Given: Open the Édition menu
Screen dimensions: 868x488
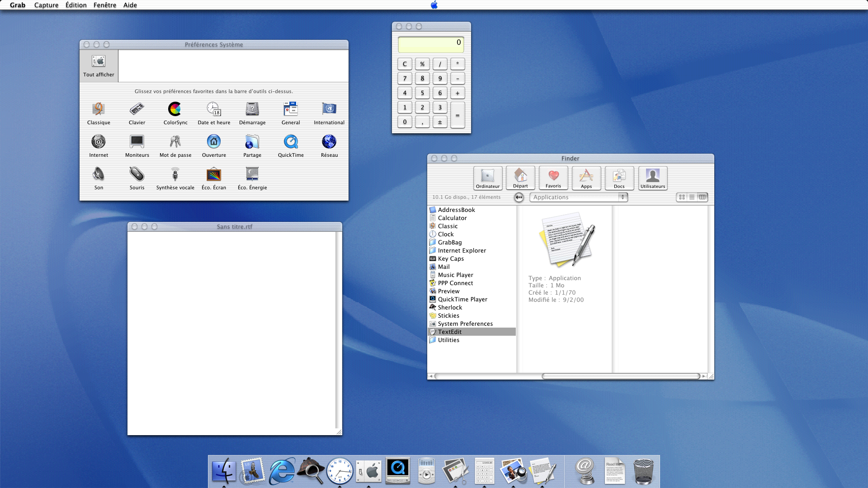Looking at the screenshot, I should click(x=76, y=5).
